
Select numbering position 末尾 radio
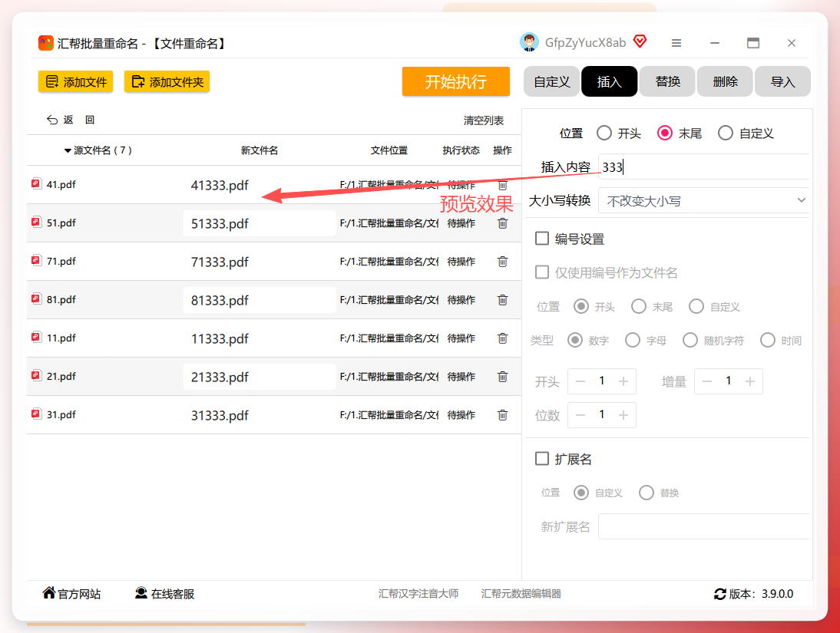click(x=639, y=306)
